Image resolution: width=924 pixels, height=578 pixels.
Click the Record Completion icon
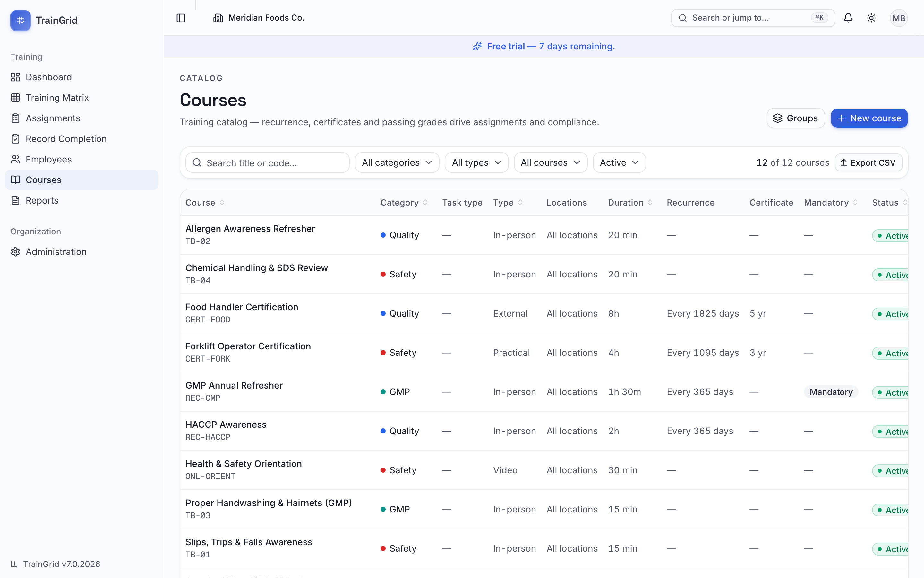click(15, 139)
